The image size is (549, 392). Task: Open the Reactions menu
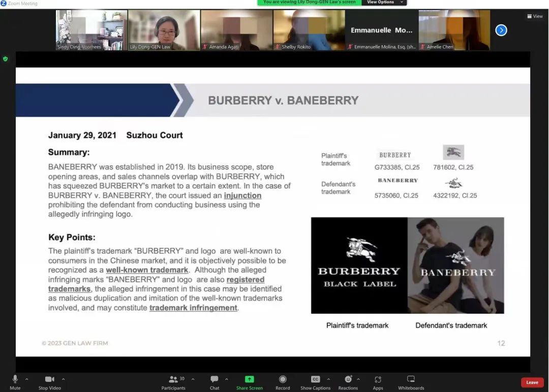348,382
